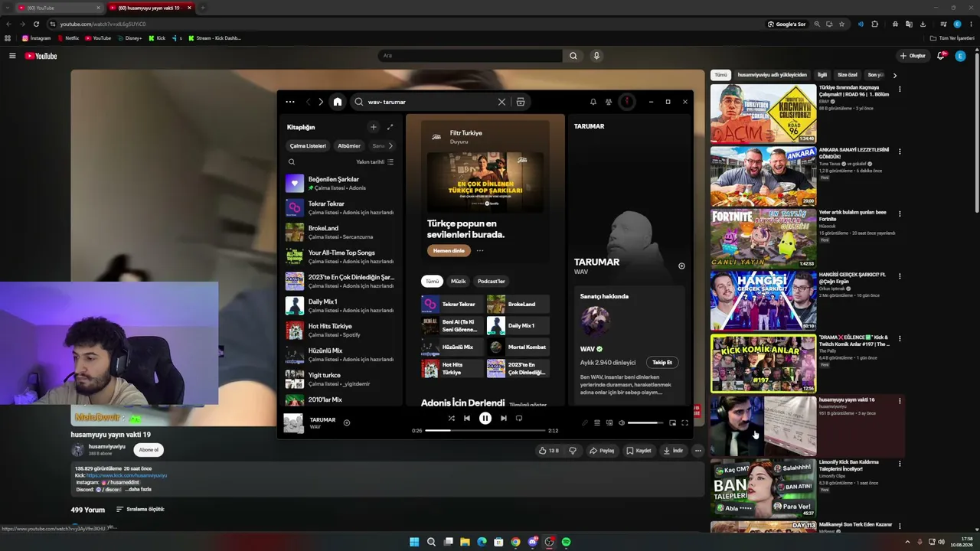
Task: Toggle lyrics view in Spotify
Action: point(585,422)
